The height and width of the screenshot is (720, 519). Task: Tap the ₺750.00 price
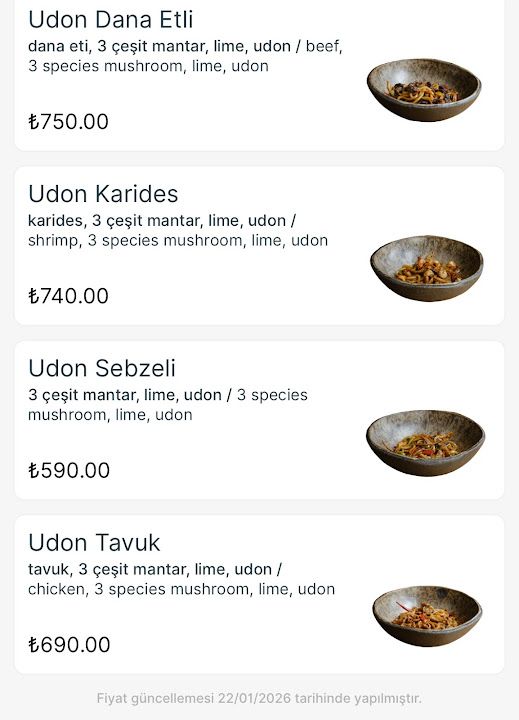(68, 122)
